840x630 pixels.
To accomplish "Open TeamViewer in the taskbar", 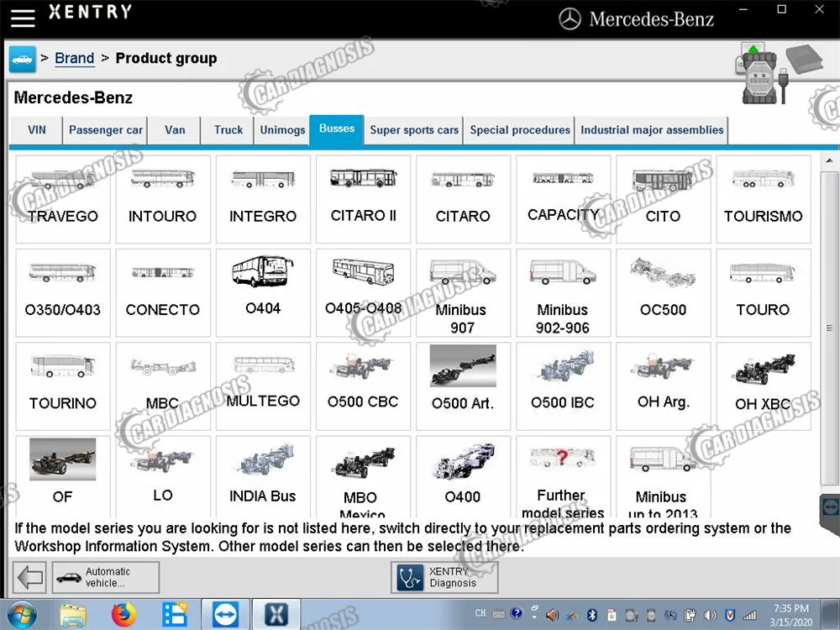I will 225,615.
